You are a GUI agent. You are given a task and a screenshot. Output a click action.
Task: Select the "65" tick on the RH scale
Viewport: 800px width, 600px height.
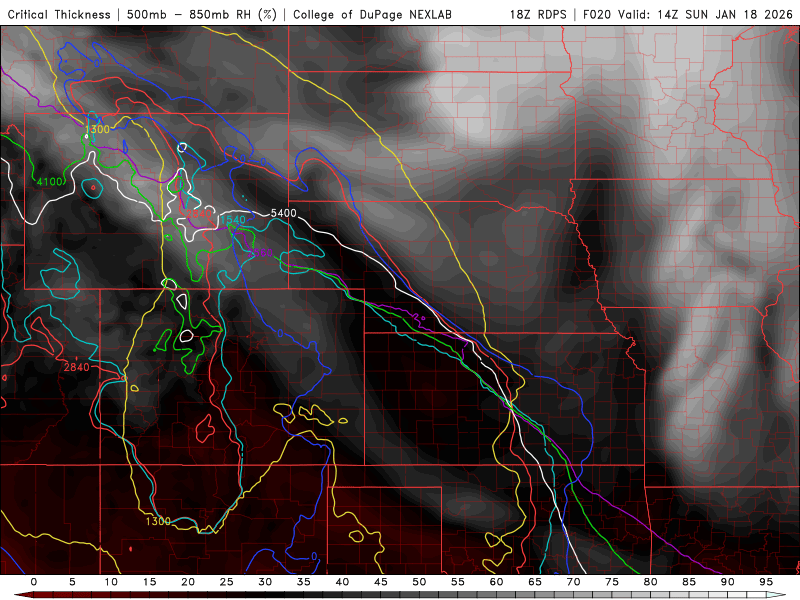coord(535,582)
